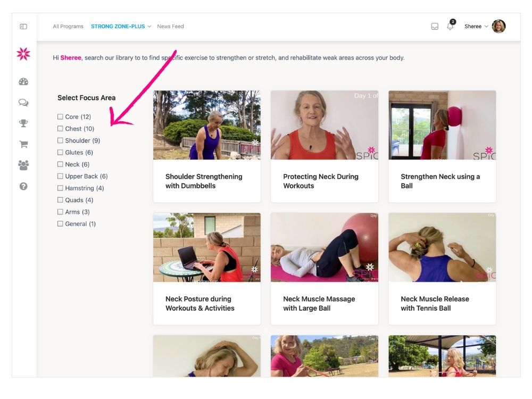Go to All Programs
Viewport: 532px width, 399px height.
(68, 27)
